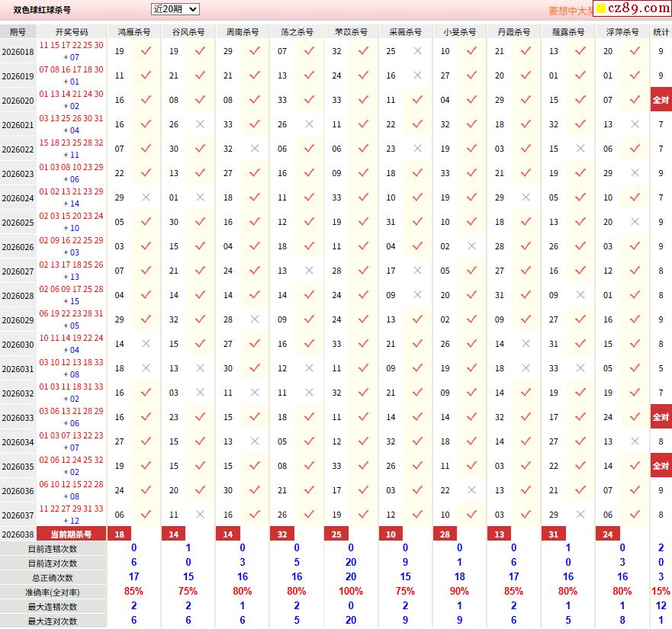
Task: Click the check mark for 鸿雁杀号 in row 2026018
Action: pyautogui.click(x=146, y=51)
